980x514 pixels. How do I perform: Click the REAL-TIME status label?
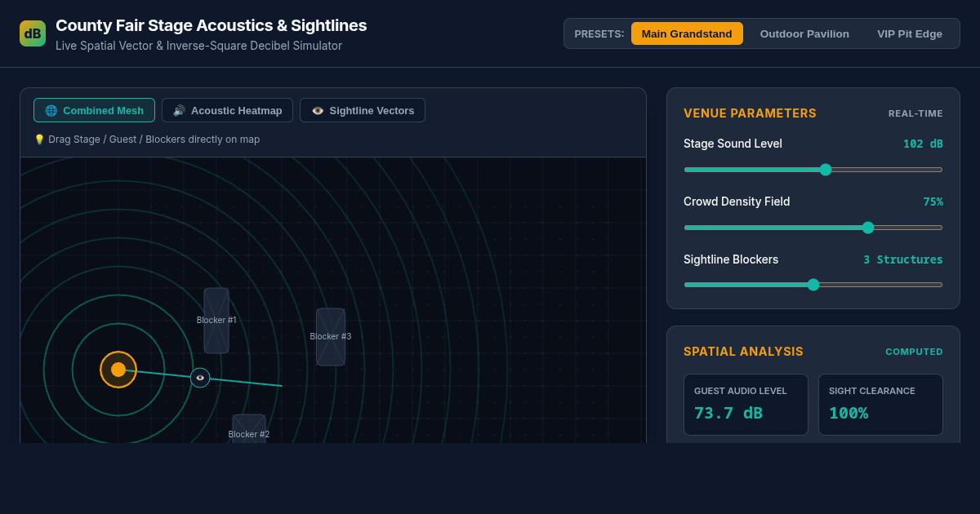point(915,113)
